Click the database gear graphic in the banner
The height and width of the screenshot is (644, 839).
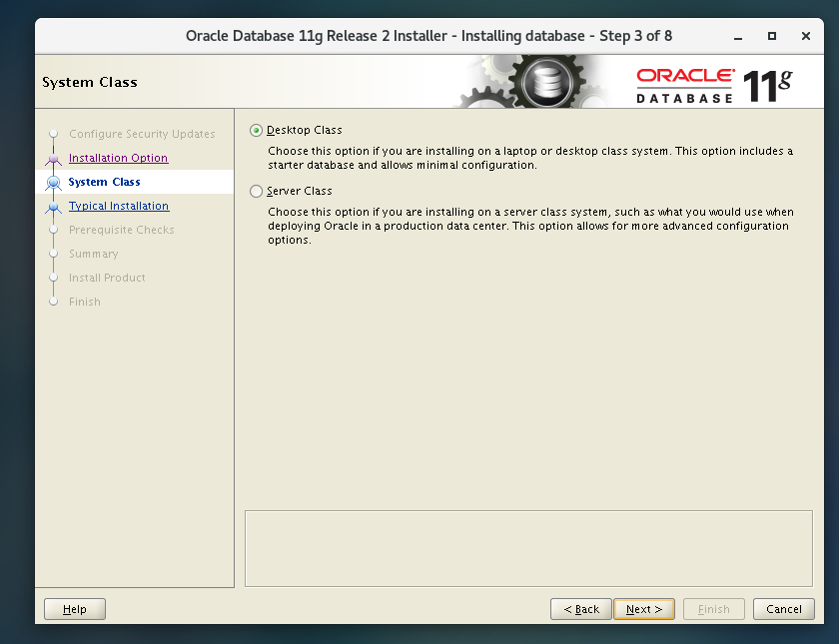tap(545, 83)
